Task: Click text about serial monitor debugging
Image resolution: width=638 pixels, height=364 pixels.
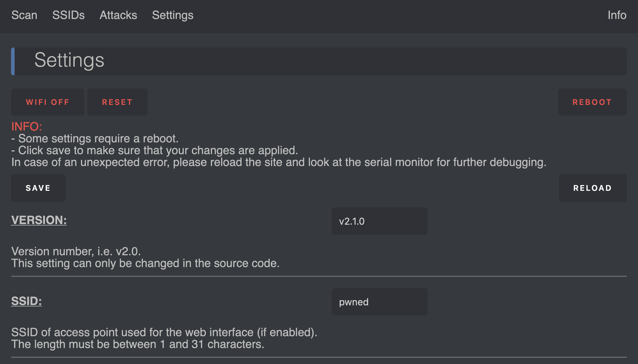Action: click(279, 162)
